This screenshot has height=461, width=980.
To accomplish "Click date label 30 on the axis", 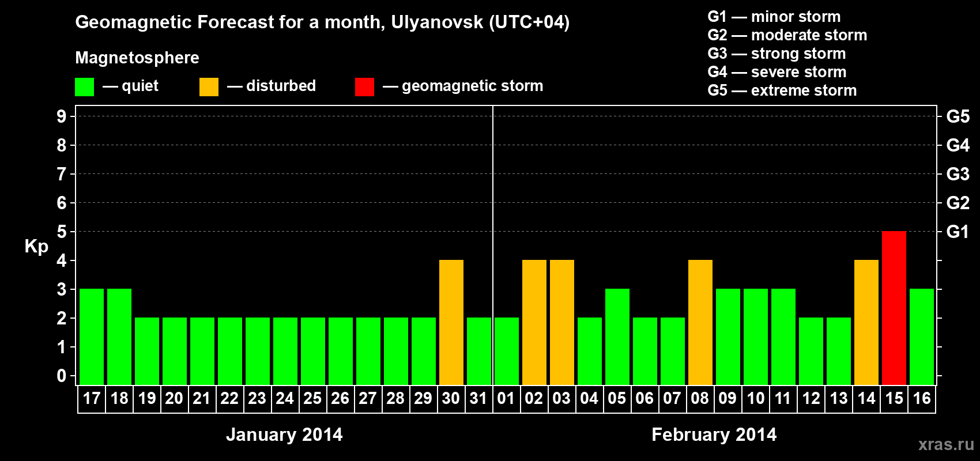I will pos(451,399).
